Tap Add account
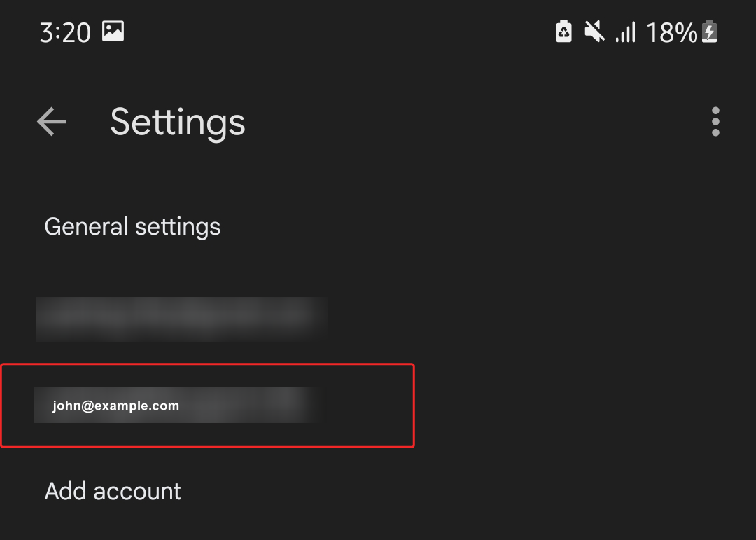756x540 pixels. [x=113, y=491]
